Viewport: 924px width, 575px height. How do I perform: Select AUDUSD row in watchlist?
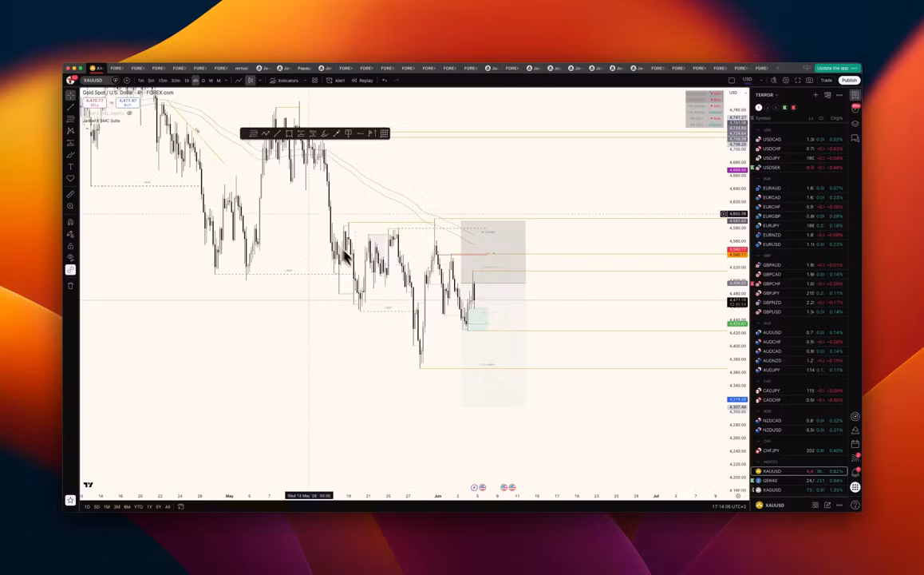pos(799,332)
